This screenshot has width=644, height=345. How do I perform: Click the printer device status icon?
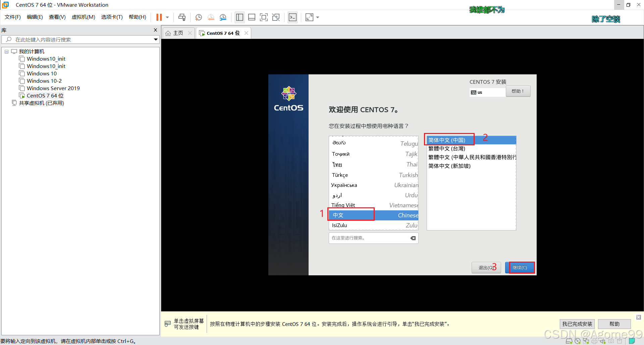[594, 341]
